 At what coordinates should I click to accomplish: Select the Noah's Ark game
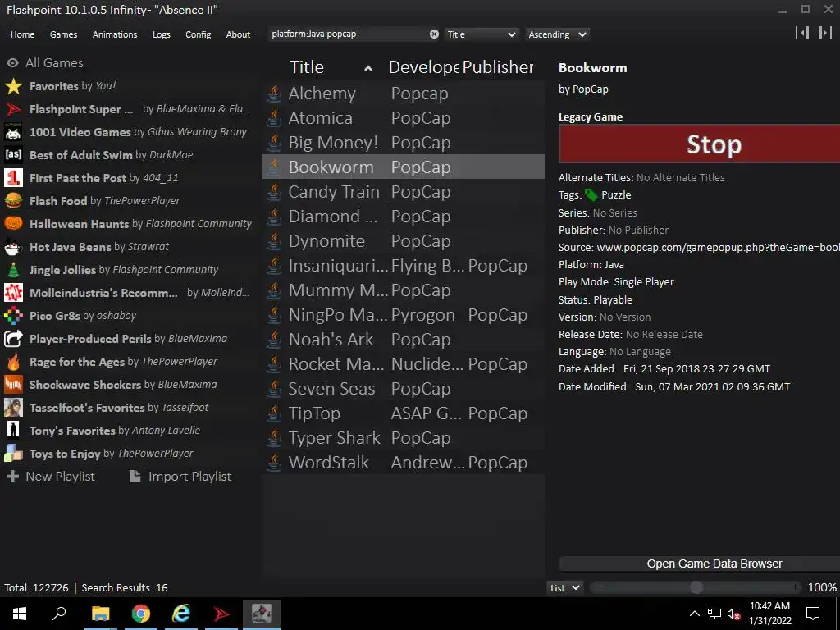click(404, 339)
